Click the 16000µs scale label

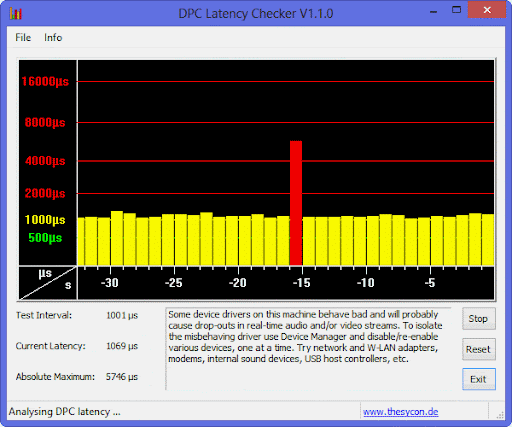coord(45,82)
